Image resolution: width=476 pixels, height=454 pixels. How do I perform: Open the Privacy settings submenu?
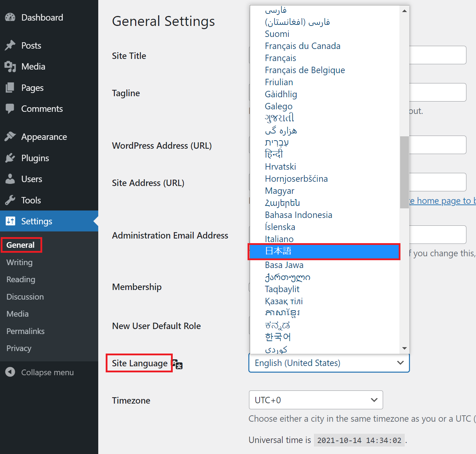click(x=19, y=348)
